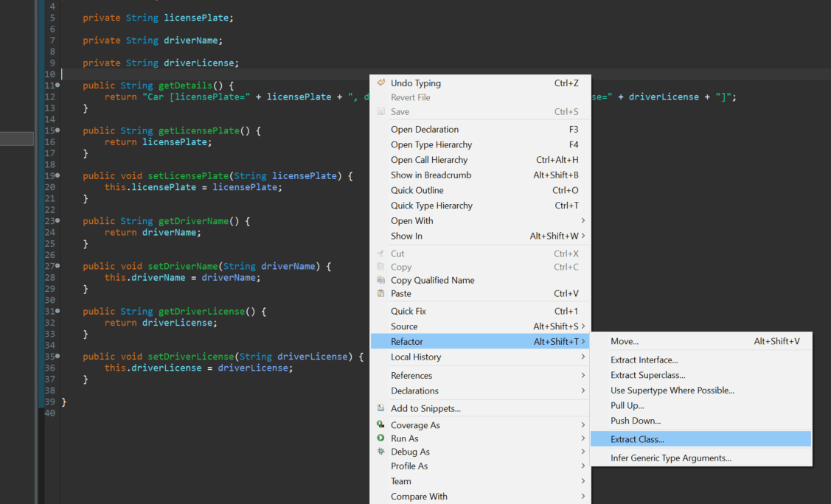Click Extract Class... option
The width and height of the screenshot is (831, 504).
(701, 439)
